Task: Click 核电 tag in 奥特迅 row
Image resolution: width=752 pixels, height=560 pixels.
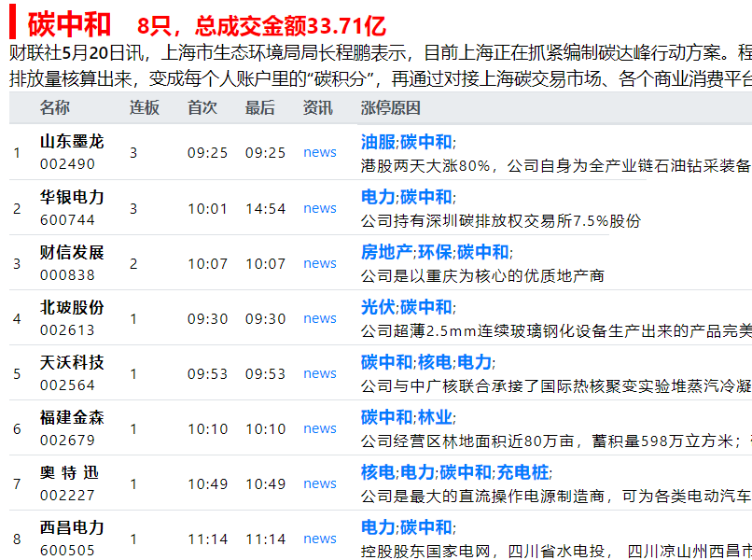Action: [x=378, y=472]
